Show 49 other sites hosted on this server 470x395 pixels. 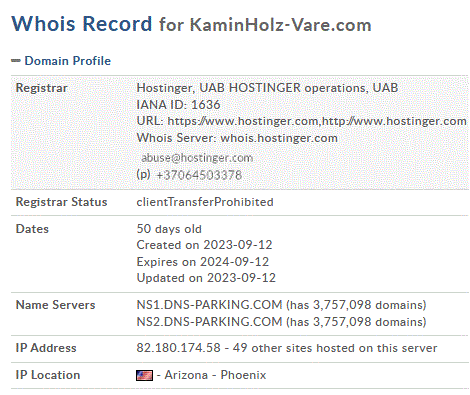pyautogui.click(x=335, y=348)
